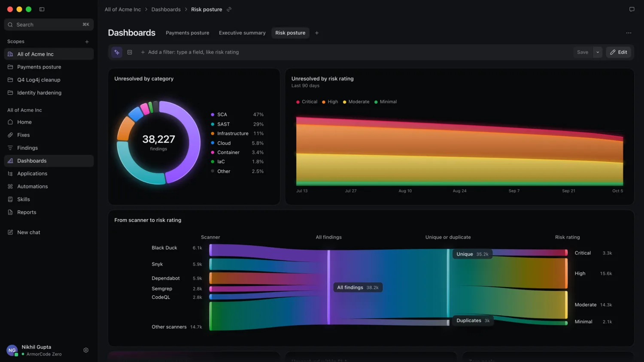Click the Cloud color dot in donut legend
644x362 pixels.
tap(213, 143)
